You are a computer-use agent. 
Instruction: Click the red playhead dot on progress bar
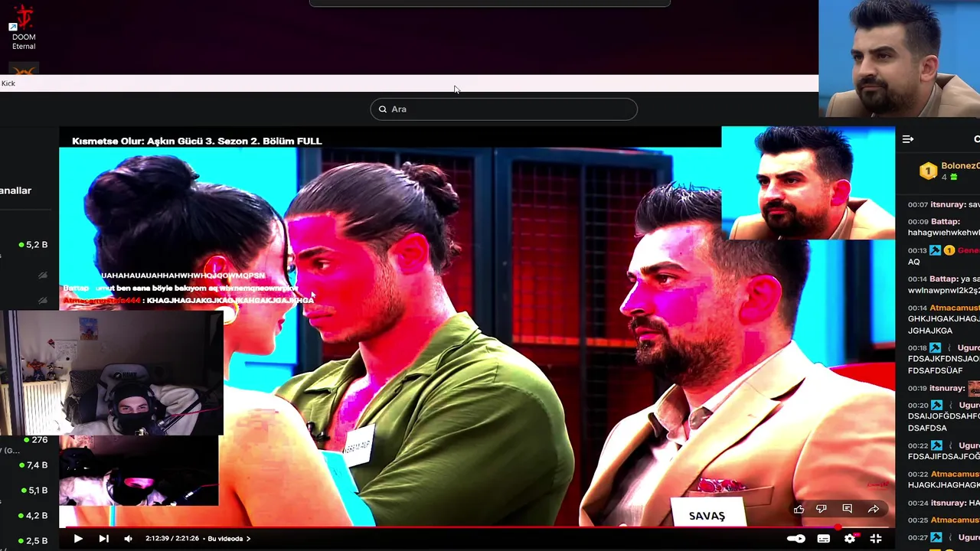[838, 527]
